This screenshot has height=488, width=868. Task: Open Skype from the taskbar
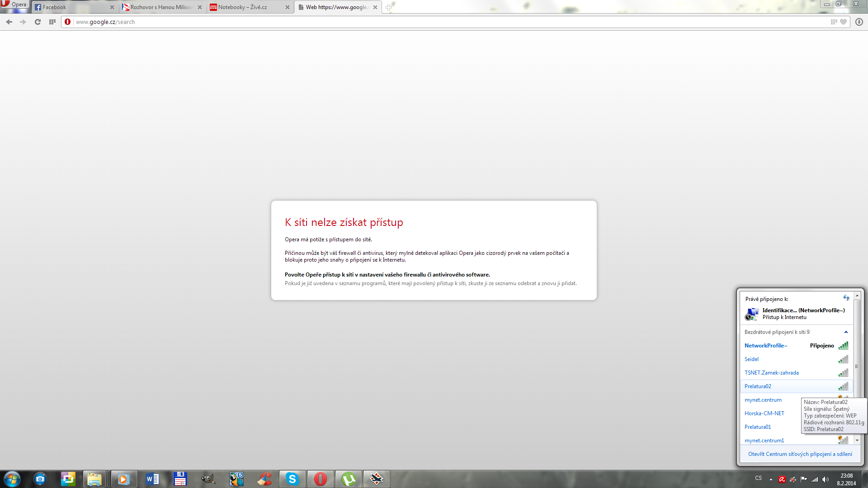coord(292,479)
